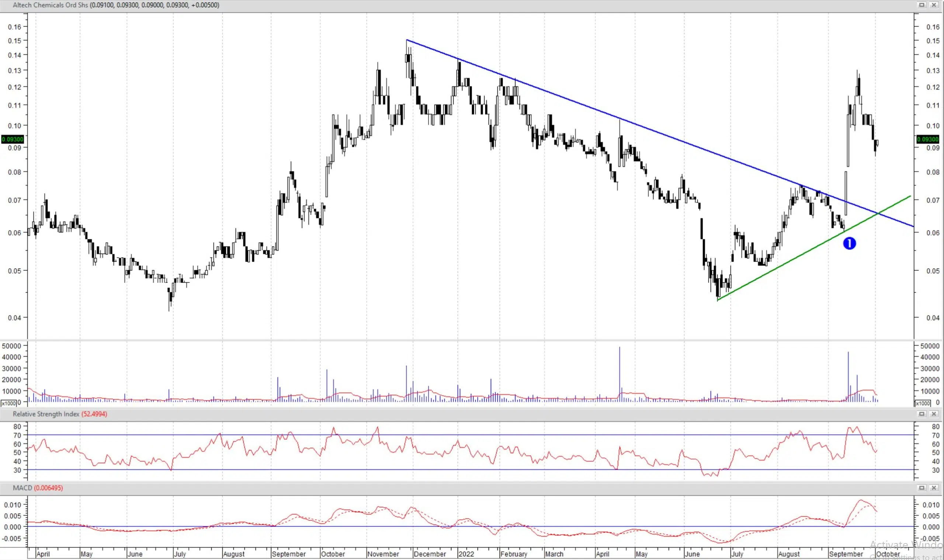This screenshot has width=944, height=560.
Task: Close the MACD indicator pane
Action: click(934, 488)
